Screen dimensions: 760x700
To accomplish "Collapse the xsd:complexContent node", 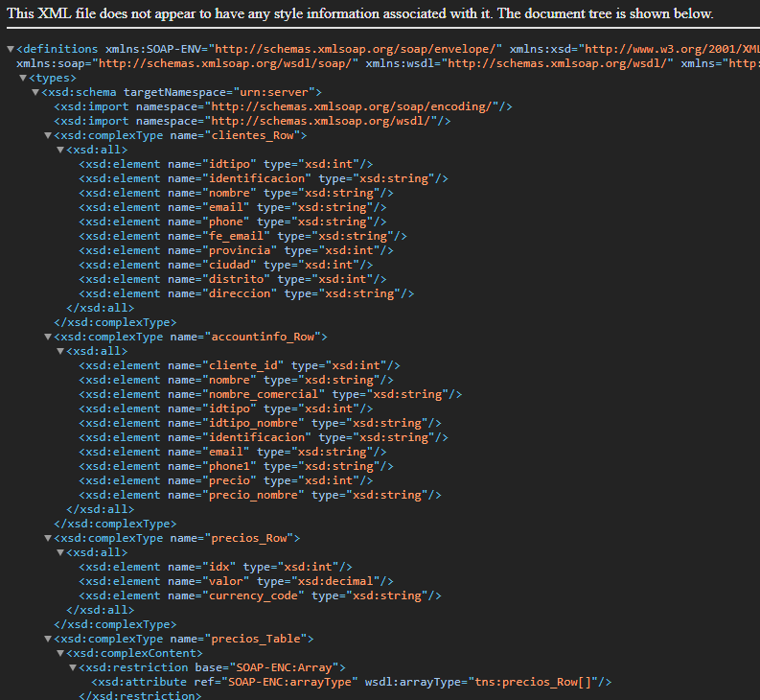I will point(60,653).
